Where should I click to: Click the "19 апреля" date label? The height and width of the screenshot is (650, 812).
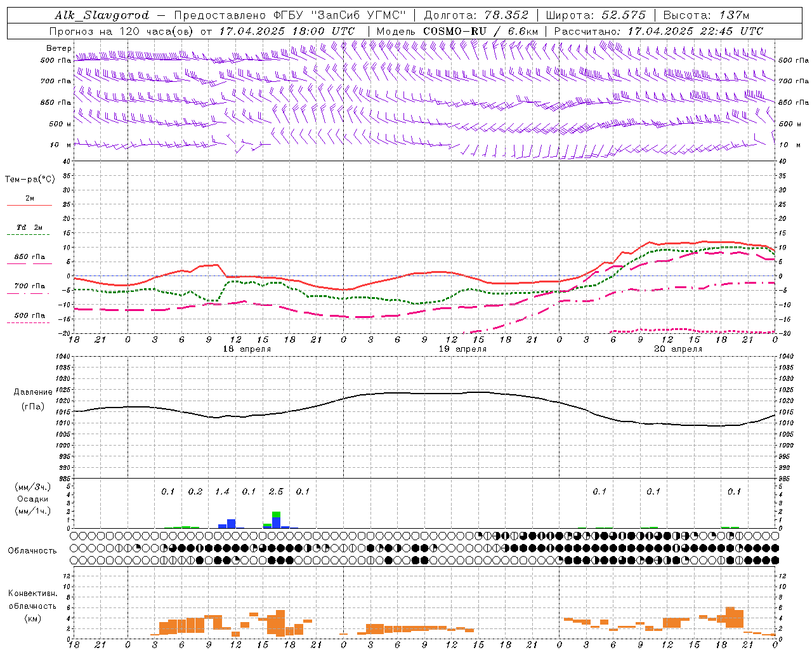tap(462, 349)
